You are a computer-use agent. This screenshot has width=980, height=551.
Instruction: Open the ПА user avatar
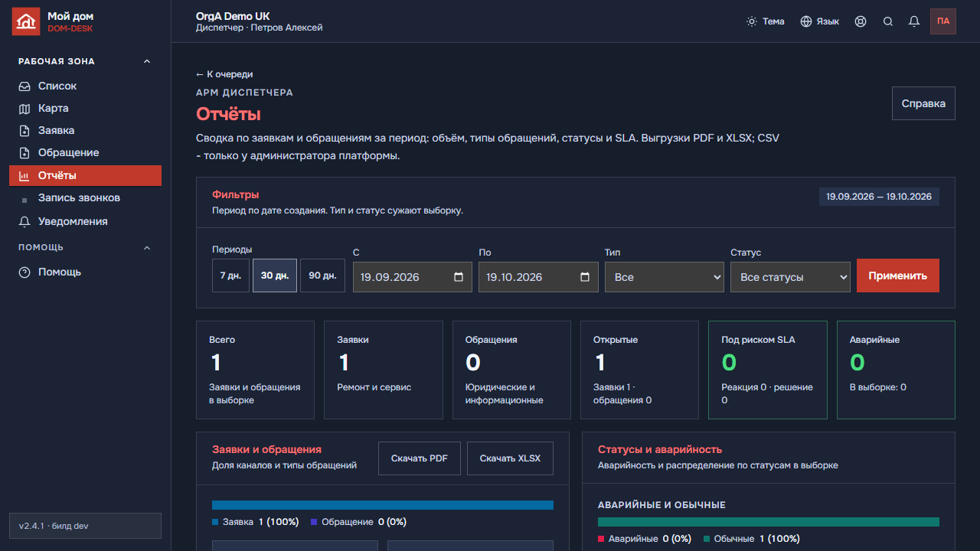(x=943, y=21)
